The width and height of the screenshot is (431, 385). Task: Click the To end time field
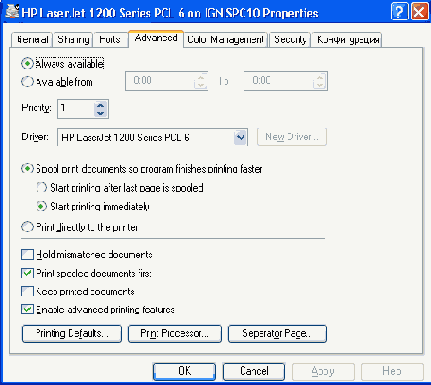[x=286, y=81]
